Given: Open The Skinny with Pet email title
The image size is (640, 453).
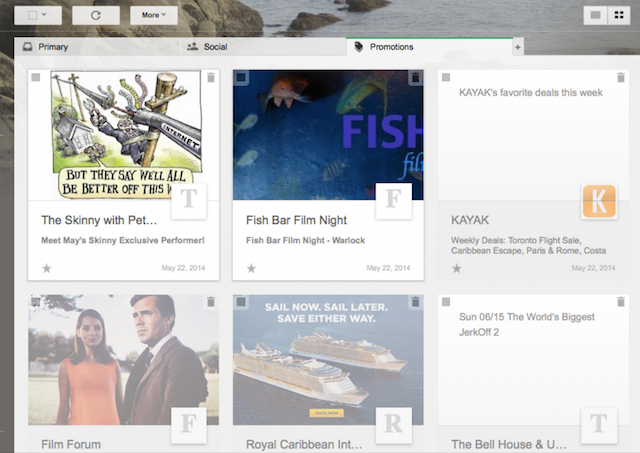Looking at the screenshot, I should tap(99, 220).
